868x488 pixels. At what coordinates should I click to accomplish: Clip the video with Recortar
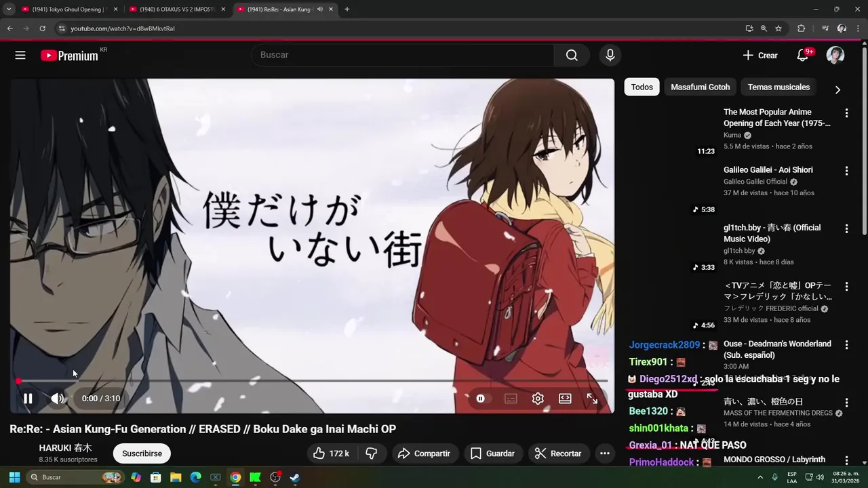(557, 453)
